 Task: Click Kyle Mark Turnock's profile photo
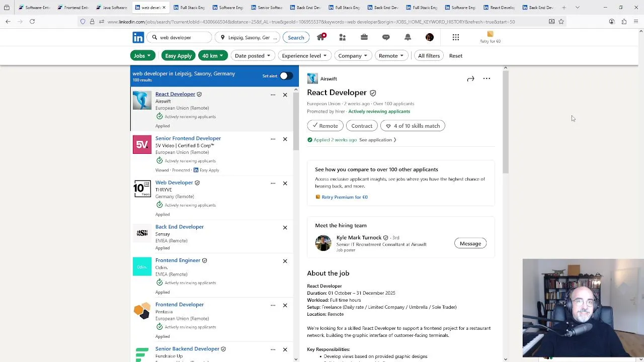(323, 243)
